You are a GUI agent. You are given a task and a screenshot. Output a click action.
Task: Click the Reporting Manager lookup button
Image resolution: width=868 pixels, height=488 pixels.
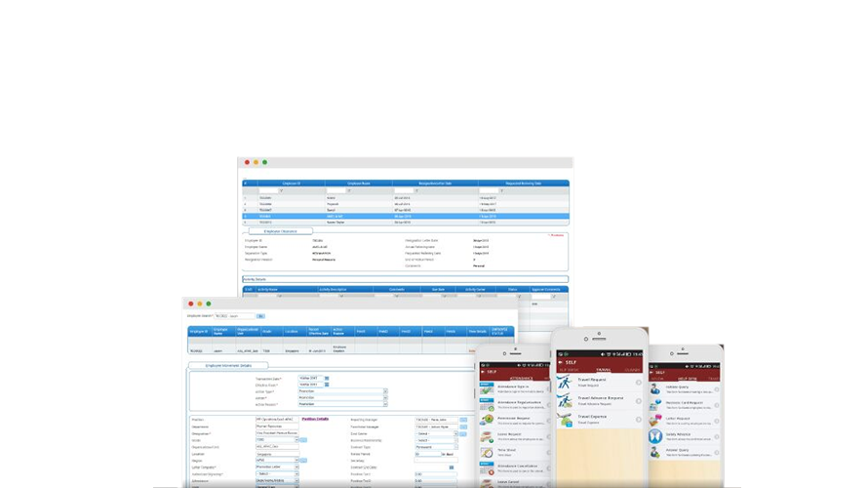(x=463, y=420)
